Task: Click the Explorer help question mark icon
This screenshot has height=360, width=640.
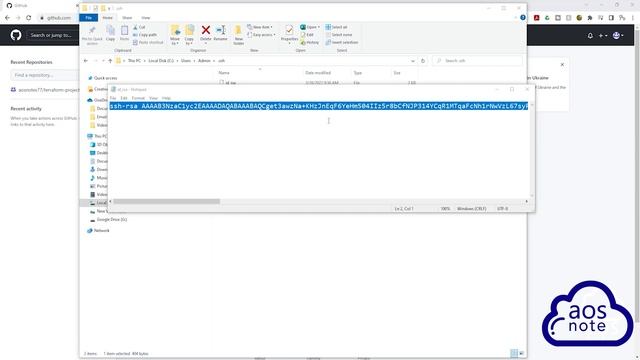Action: pos(523,18)
